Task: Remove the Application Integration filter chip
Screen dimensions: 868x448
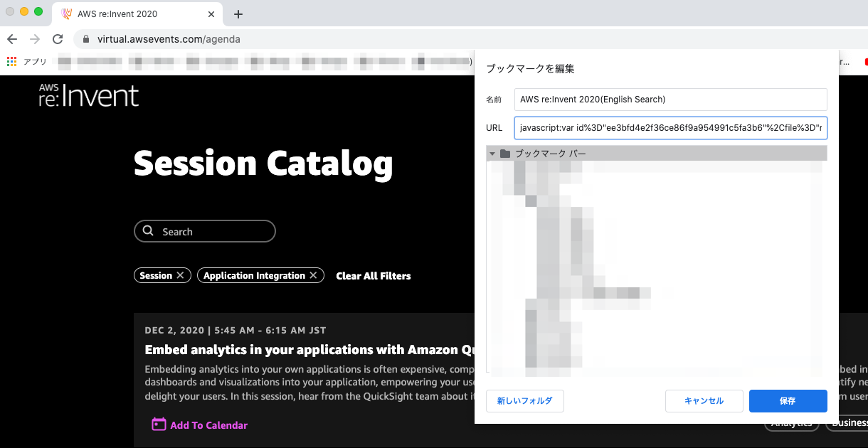Action: (x=313, y=275)
